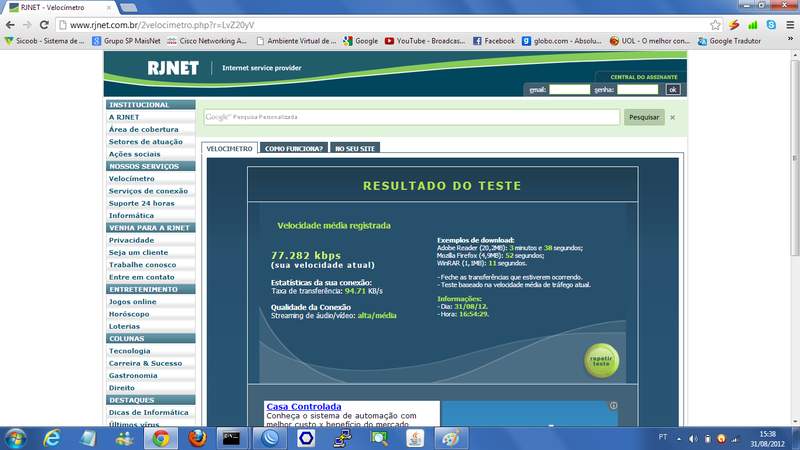Click the browser Back arrow

pos(10,24)
